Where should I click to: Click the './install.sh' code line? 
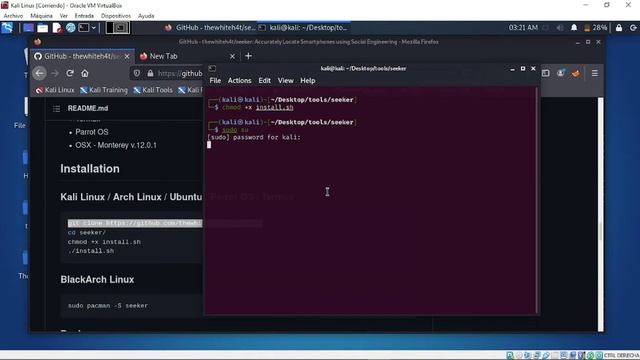tap(91, 251)
